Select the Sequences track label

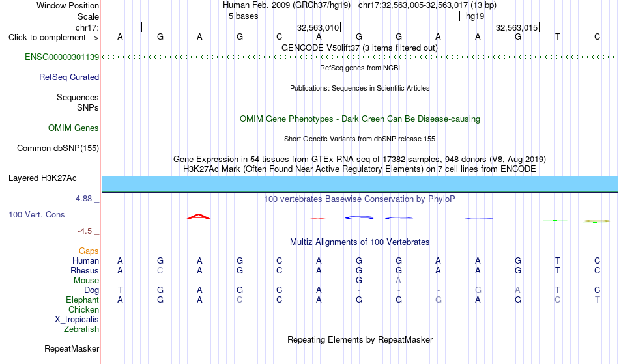pyautogui.click(x=78, y=97)
